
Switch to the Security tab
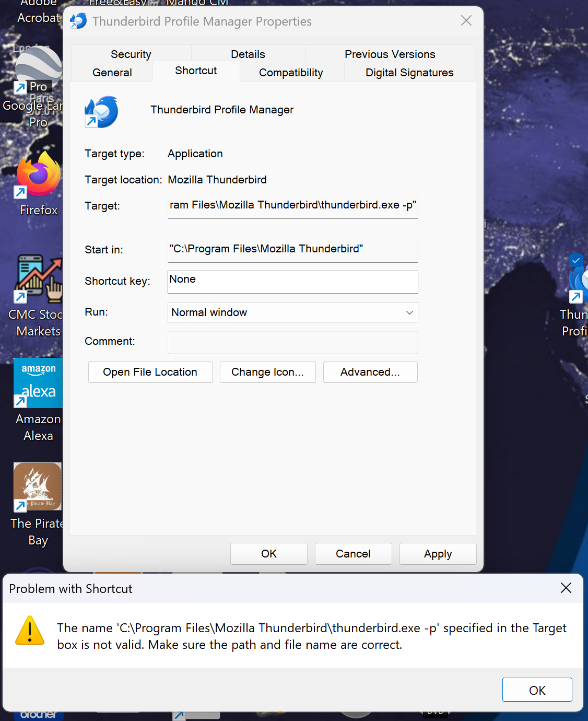coord(131,54)
